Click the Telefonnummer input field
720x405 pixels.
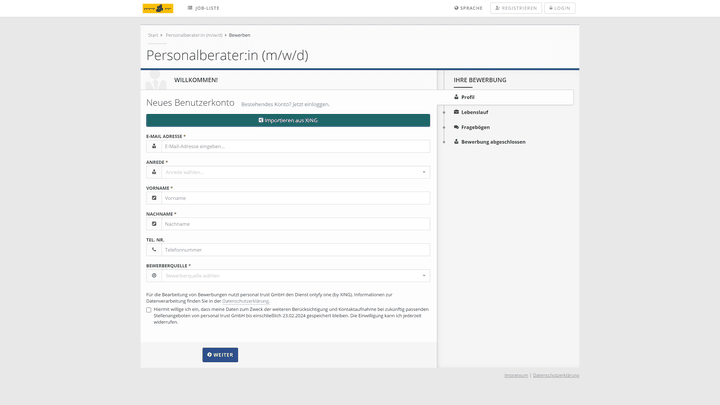coord(296,250)
